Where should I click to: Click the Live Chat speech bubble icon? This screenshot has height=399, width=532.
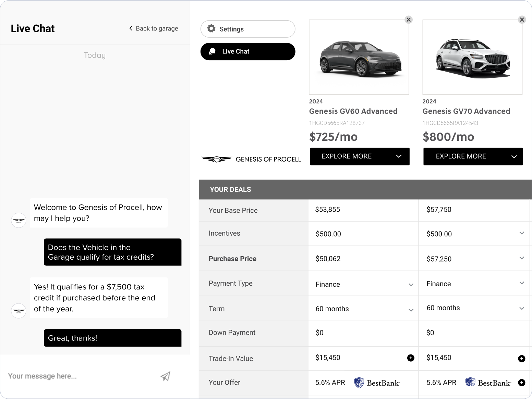pyautogui.click(x=212, y=51)
